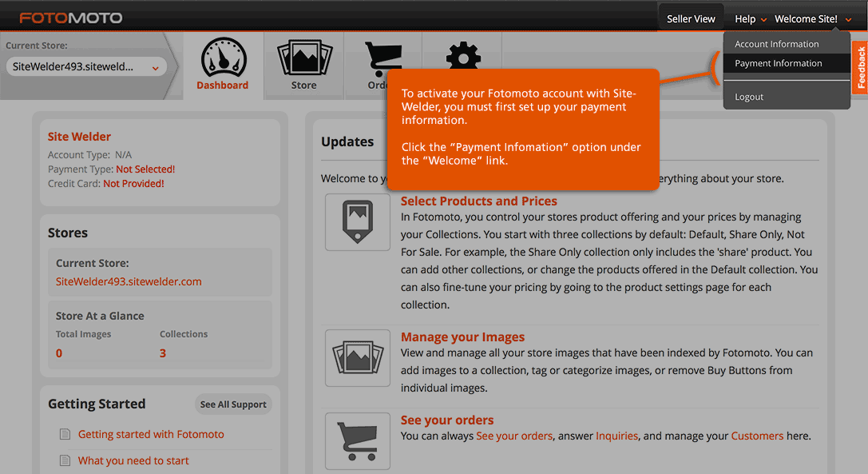This screenshot has width=868, height=474.
Task: Click document icon beside Getting started with Fotomoto
Action: pos(65,434)
